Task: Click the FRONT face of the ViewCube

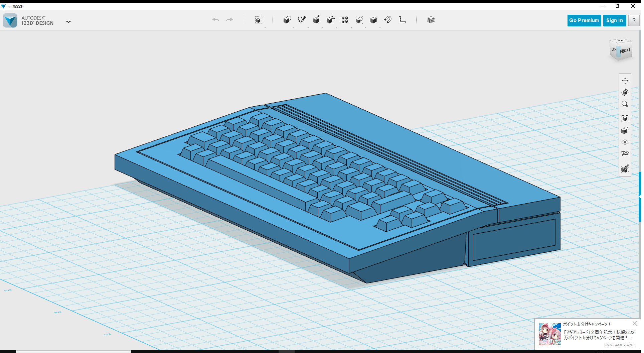Action: coord(625,51)
